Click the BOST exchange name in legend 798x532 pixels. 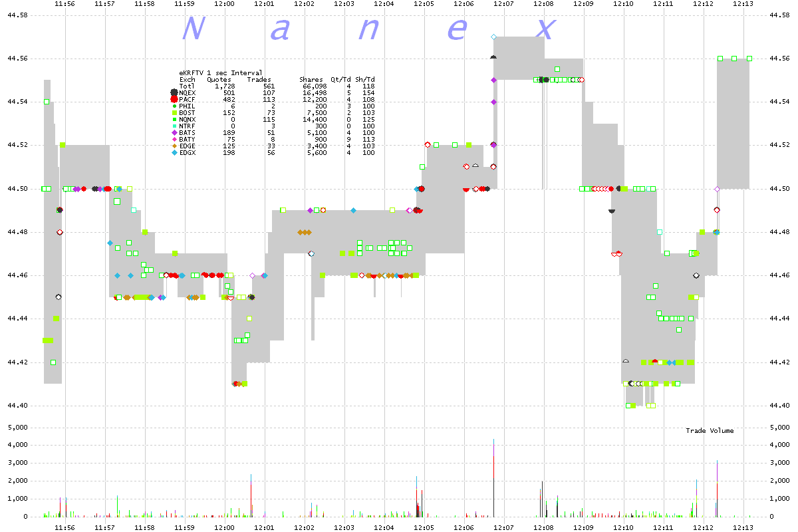pyautogui.click(x=188, y=112)
